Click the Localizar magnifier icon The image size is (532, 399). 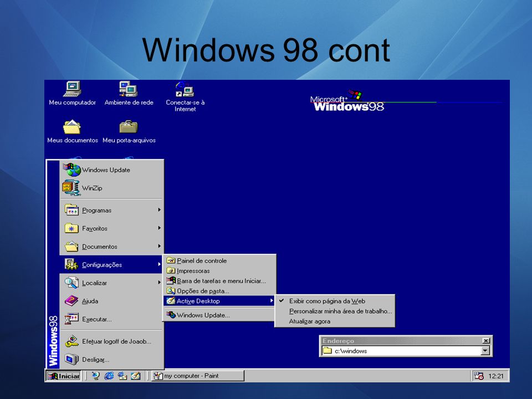[x=71, y=283]
